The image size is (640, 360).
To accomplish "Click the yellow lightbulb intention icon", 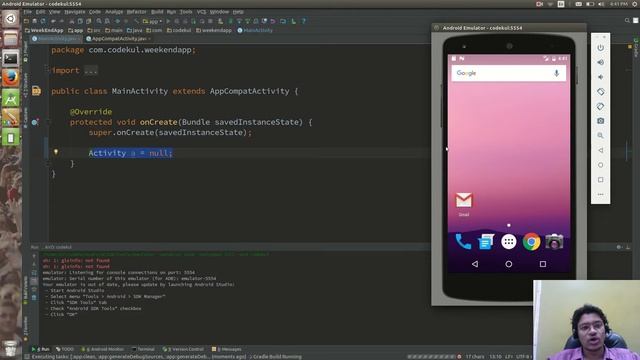I will point(56,152).
